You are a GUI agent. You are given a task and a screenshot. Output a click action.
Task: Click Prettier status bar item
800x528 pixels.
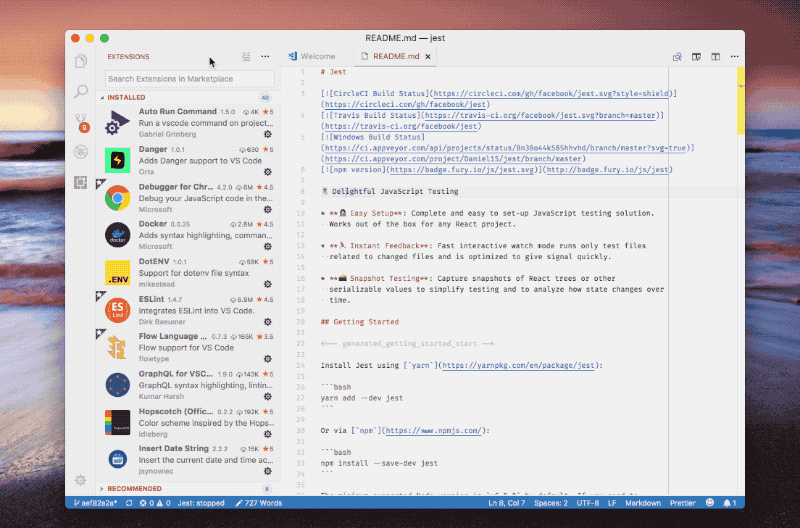[x=683, y=503]
